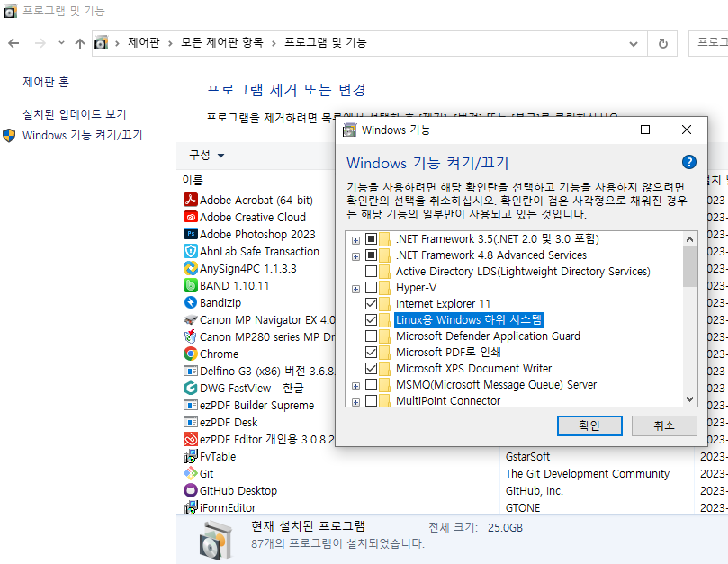Click 프로그램 및 기능 in the breadcrumb
The width and height of the screenshot is (728, 564).
[x=326, y=42]
